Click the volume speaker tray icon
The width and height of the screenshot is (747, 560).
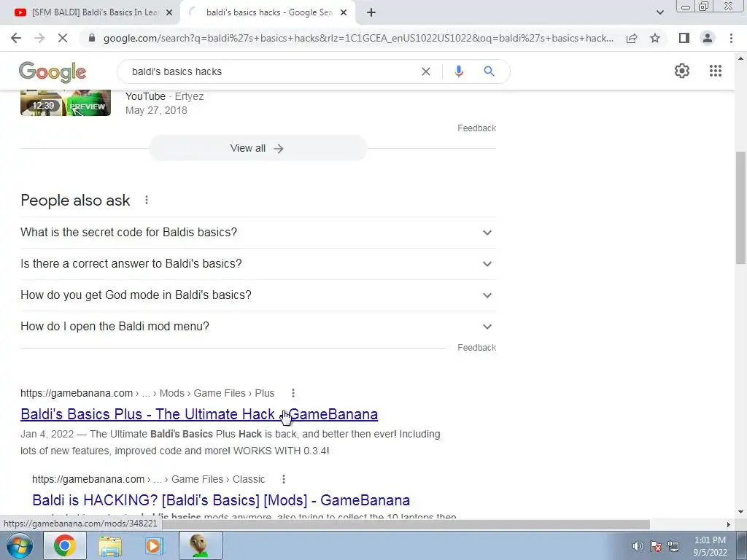click(x=638, y=546)
